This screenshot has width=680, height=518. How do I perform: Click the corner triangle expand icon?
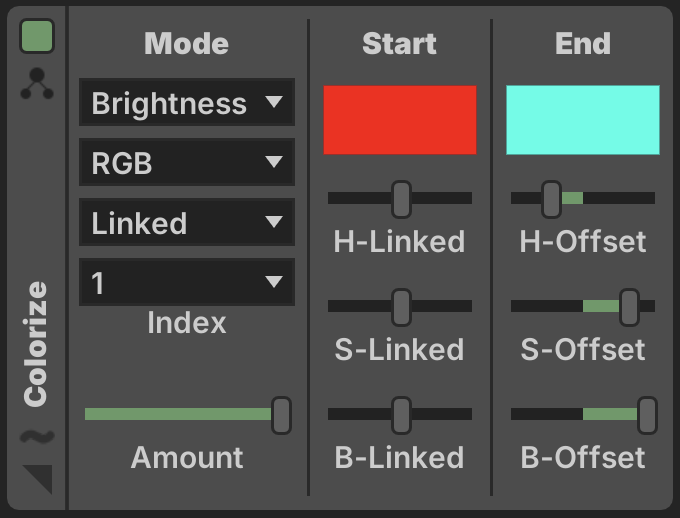(x=38, y=479)
